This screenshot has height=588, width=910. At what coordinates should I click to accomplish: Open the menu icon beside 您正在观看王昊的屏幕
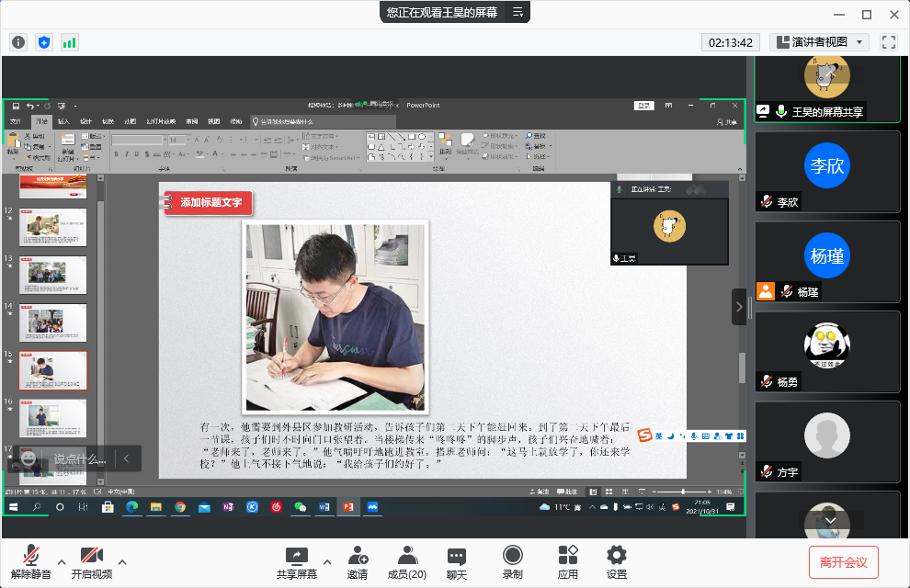[518, 12]
